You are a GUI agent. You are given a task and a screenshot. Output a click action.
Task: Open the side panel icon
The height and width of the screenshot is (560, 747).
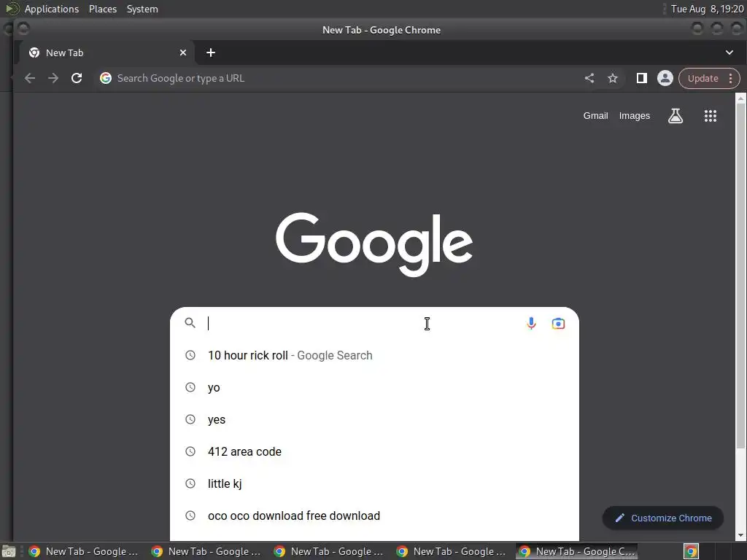pyautogui.click(x=642, y=78)
